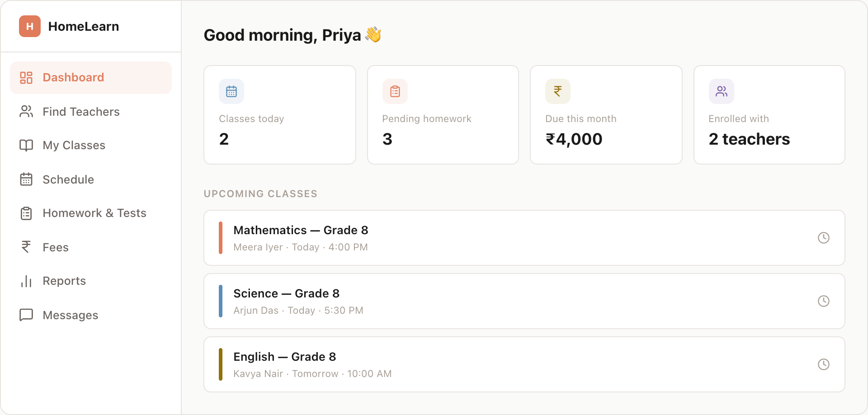Open the Dashboard sidebar item
This screenshot has width=868, height=415.
click(73, 78)
